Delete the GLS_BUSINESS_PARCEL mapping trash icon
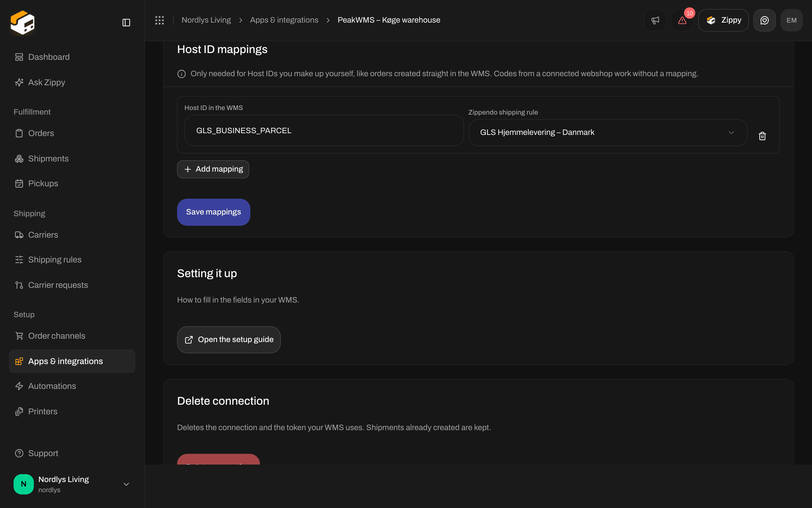This screenshot has height=508, width=812. [762, 136]
